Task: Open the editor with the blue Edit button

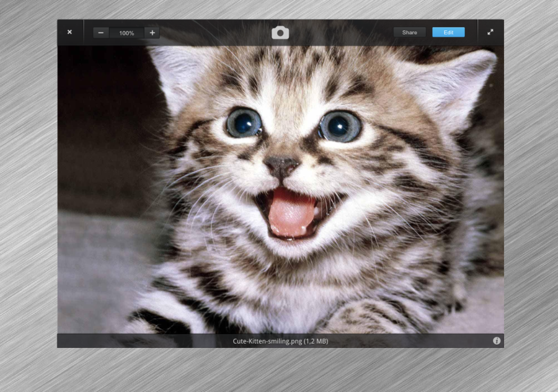Action: [x=448, y=32]
